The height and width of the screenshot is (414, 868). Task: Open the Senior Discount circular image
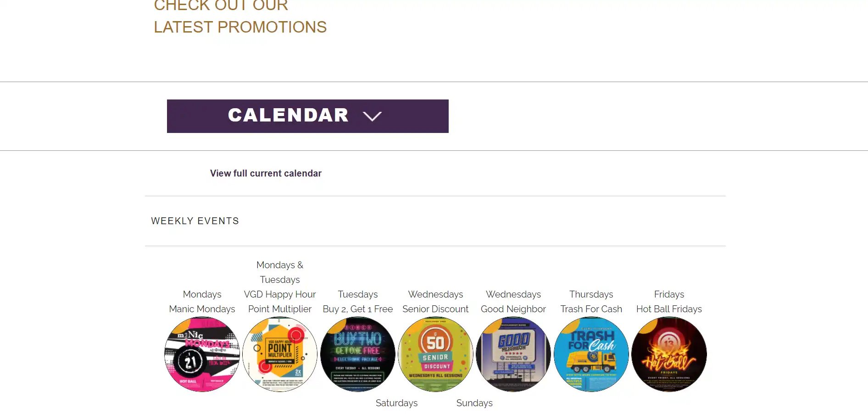coord(435,354)
